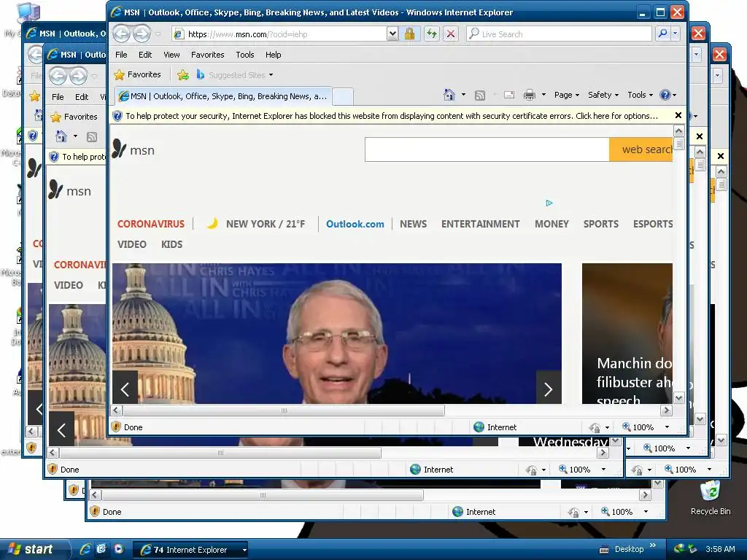Screen dimensions: 747x560
Task: Open the SPORTS section link
Action: [601, 224]
